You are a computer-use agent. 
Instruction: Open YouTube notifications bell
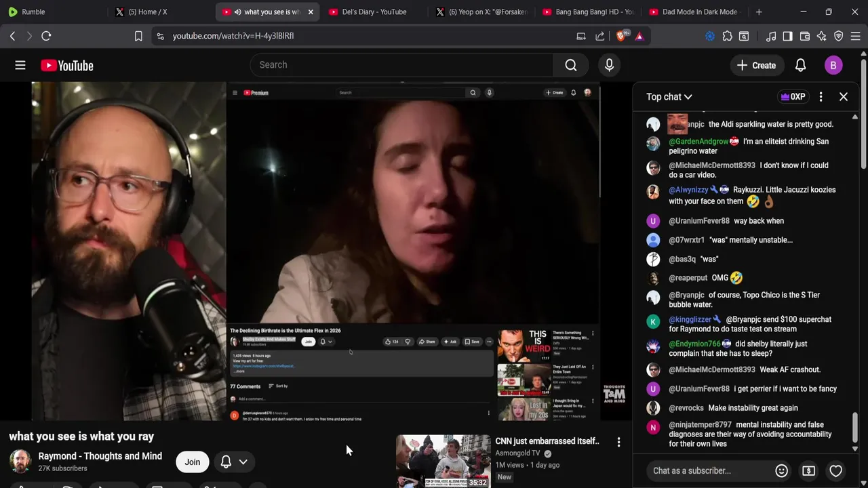800,65
